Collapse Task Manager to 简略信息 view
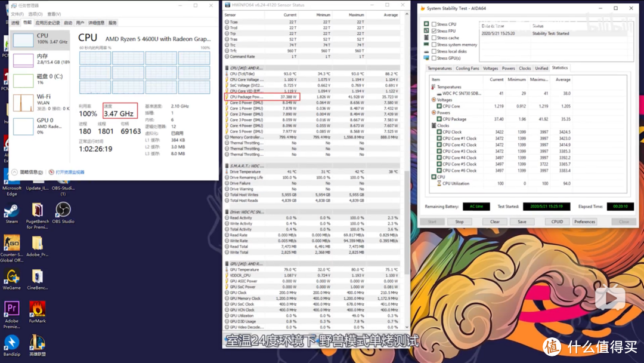The image size is (644, 363). (x=27, y=173)
